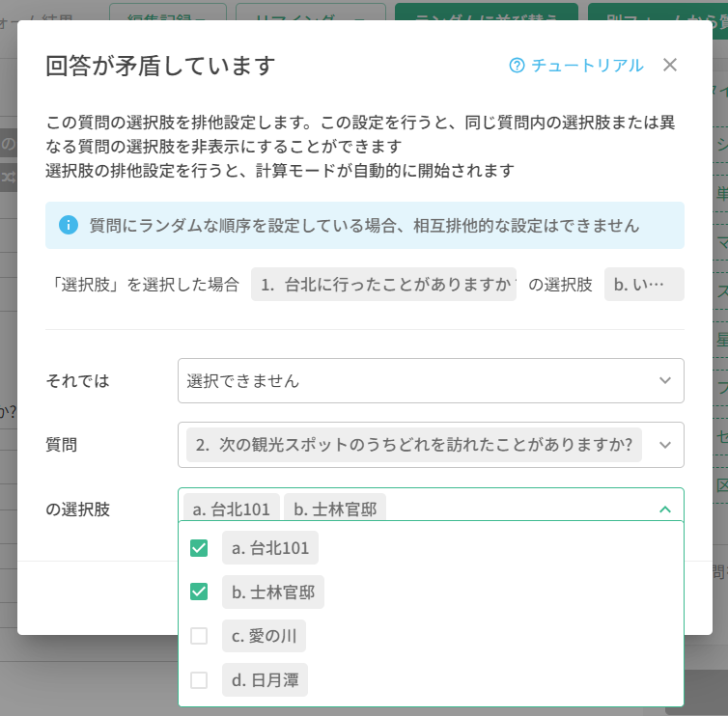Close the 回答が矛盾しています dialog
This screenshot has width=728, height=716.
coord(670,65)
